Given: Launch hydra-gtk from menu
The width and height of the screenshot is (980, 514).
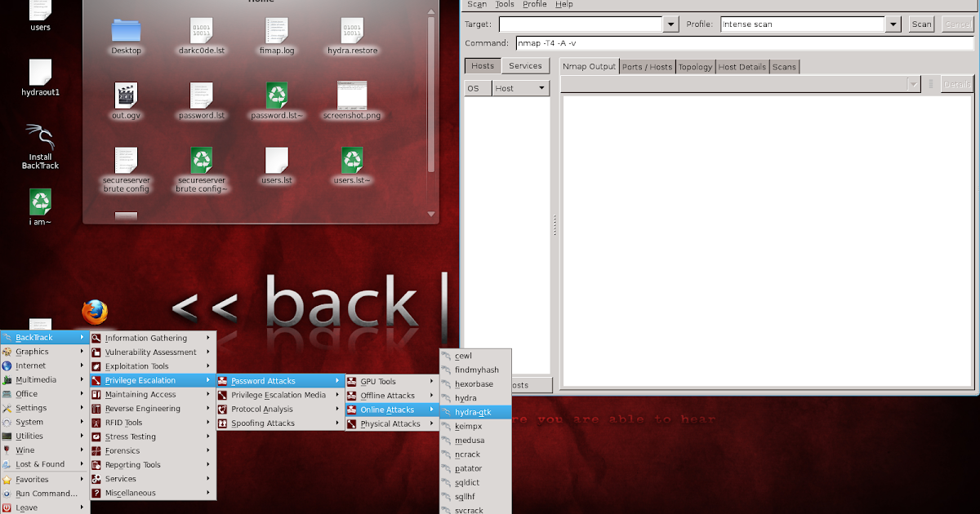Looking at the screenshot, I should coord(476,412).
